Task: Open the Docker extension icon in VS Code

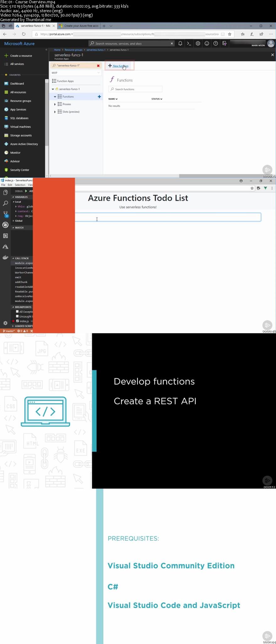Action: (x=5, y=258)
